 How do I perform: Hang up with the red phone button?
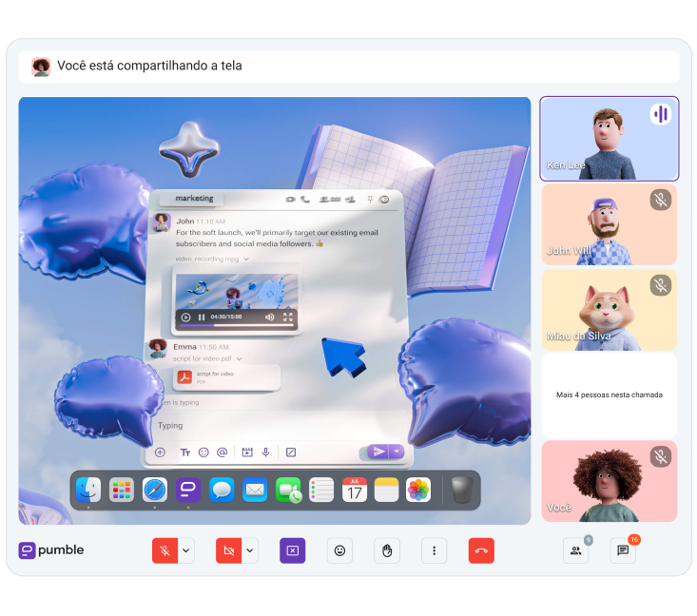point(481,550)
